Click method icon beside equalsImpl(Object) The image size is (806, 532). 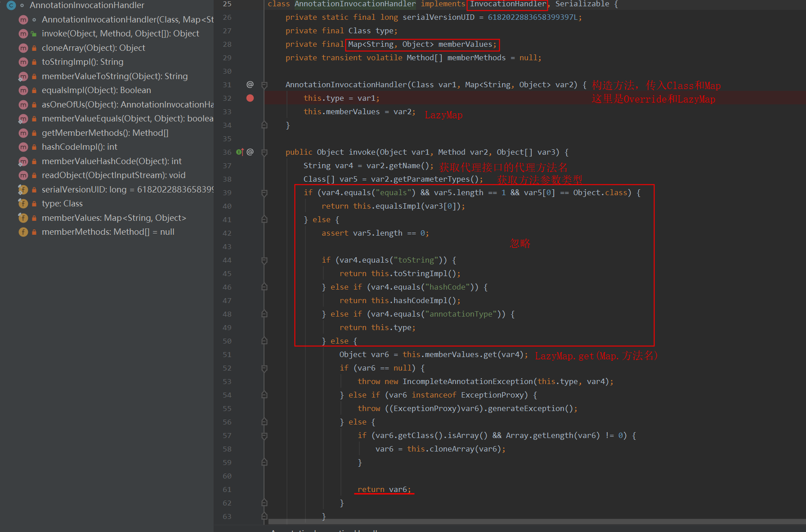(x=23, y=90)
